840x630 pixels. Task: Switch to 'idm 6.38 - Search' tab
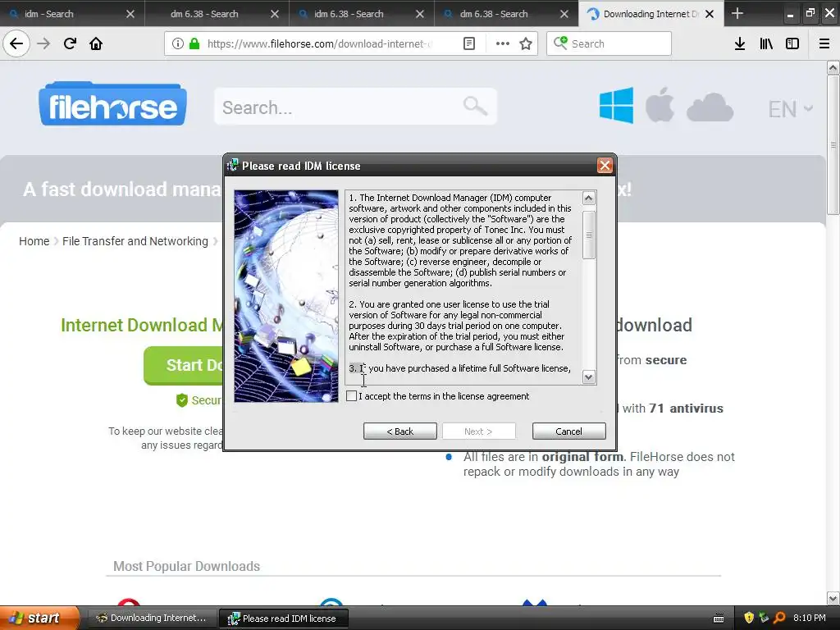[361, 13]
